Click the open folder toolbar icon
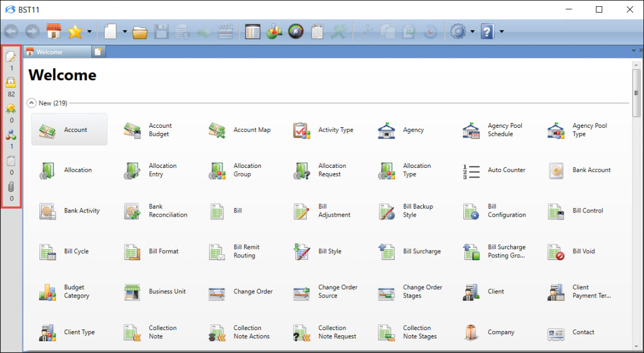Image resolution: width=644 pixels, height=353 pixels. click(x=140, y=32)
